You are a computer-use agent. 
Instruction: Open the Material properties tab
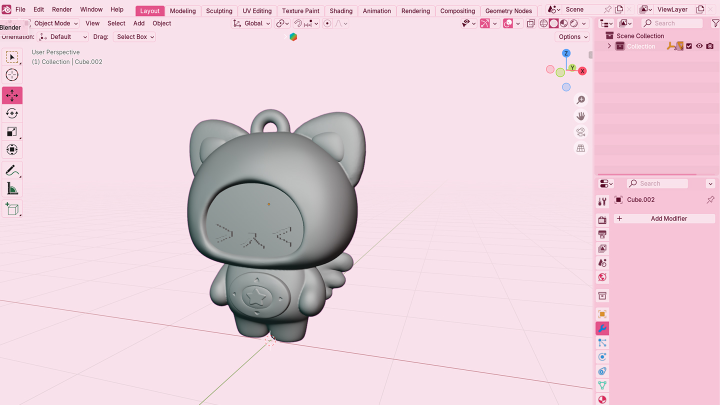(602, 399)
